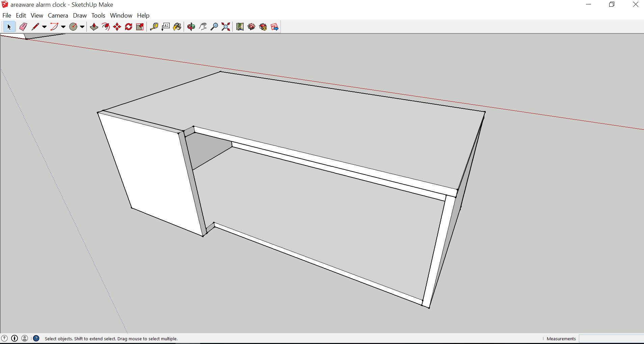644x344 pixels.
Task: Open the Draw menu
Action: (80, 16)
